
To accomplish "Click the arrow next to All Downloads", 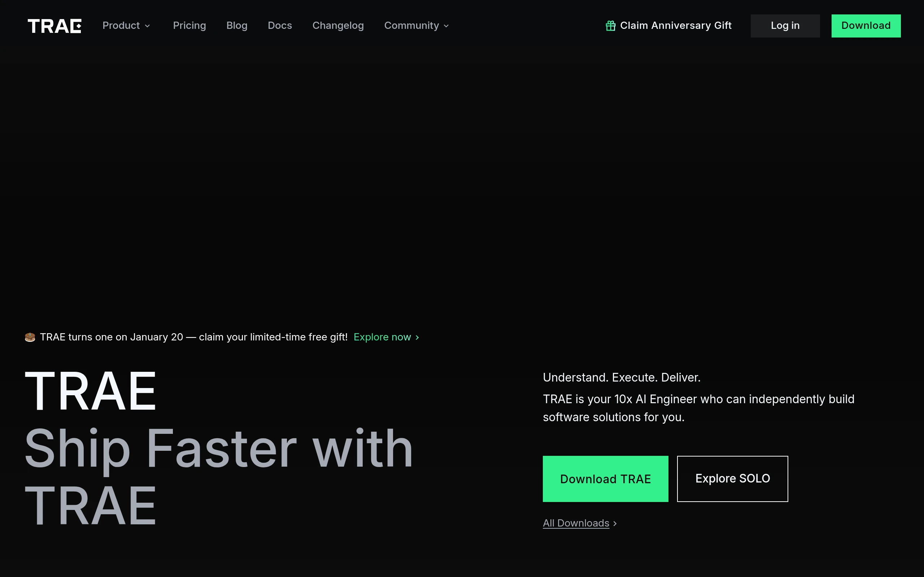I will (x=615, y=524).
